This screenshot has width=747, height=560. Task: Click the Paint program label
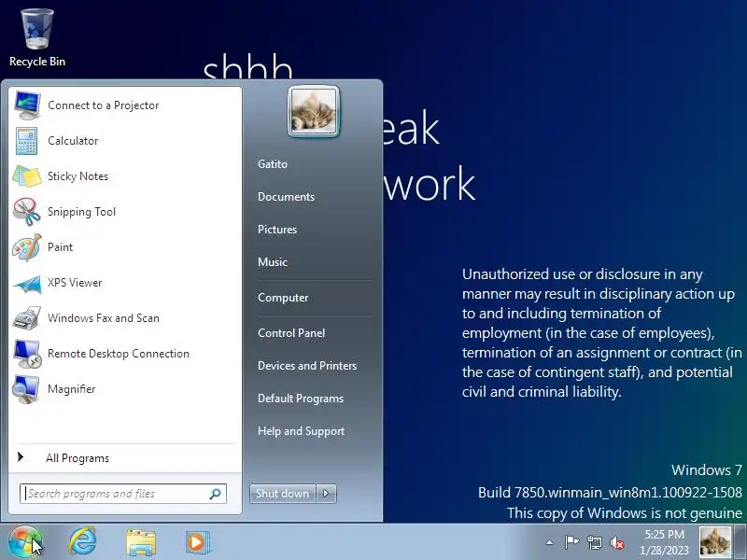(x=60, y=247)
